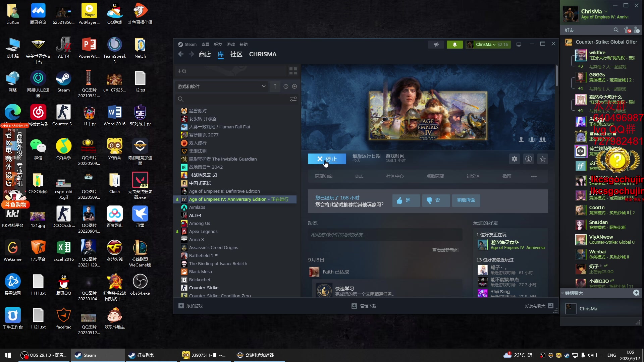Go to the Community section
The width and height of the screenshot is (644, 362).
coord(236,54)
